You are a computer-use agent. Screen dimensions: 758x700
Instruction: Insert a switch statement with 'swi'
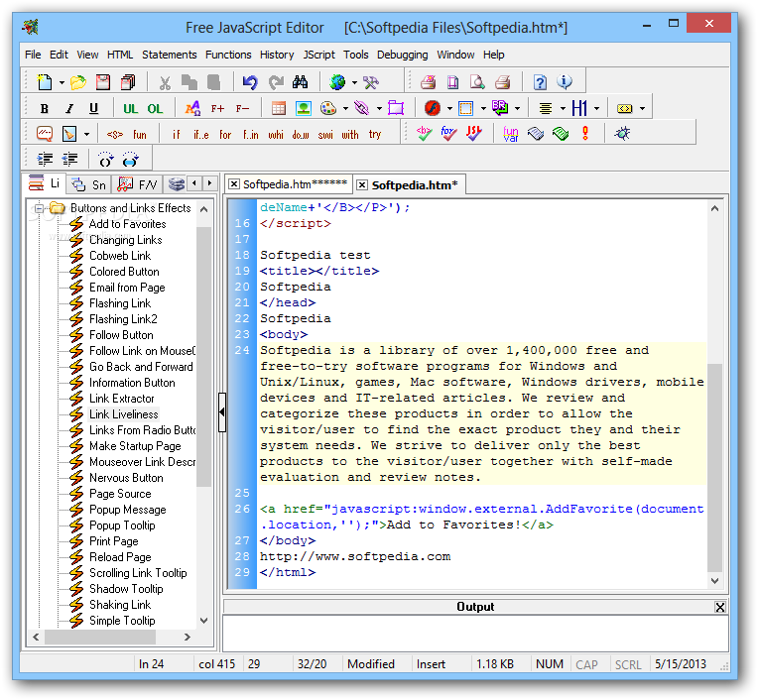pos(325,134)
